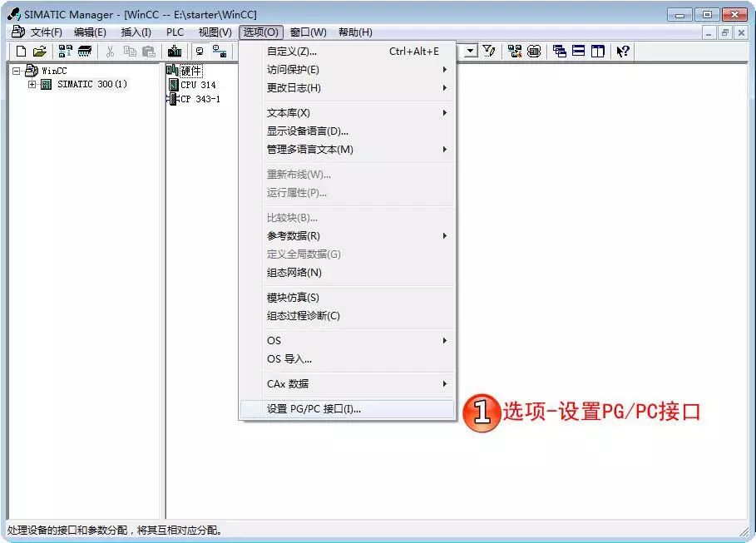Expand the 更改日志(H) submenu
The height and width of the screenshot is (543, 756).
347,88
